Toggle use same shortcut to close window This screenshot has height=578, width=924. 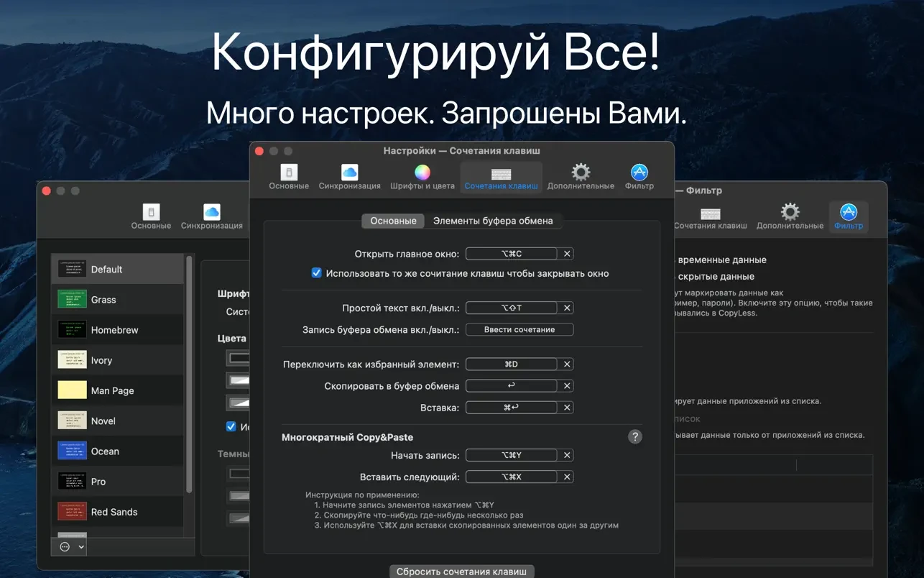tap(317, 273)
